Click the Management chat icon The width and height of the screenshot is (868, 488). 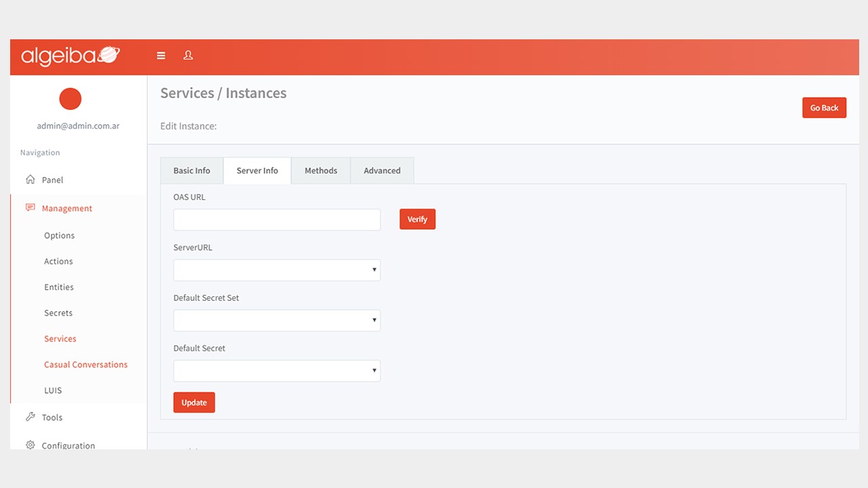30,208
